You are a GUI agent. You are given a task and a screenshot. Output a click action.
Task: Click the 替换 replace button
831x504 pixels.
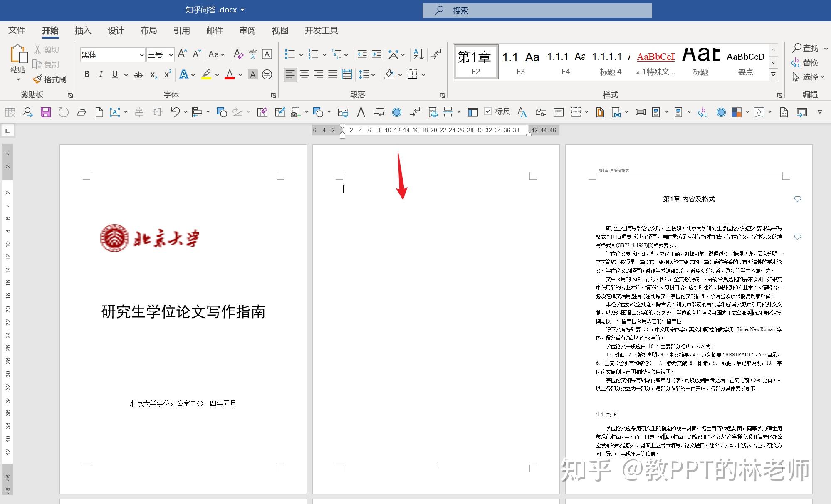point(805,62)
